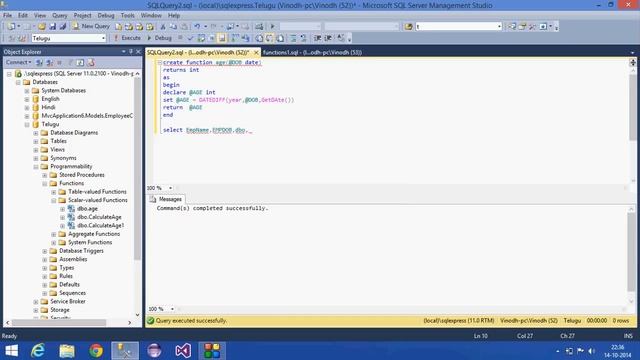Select the Messages results tab
Screen dimensions: 640x360
pyautogui.click(x=166, y=199)
